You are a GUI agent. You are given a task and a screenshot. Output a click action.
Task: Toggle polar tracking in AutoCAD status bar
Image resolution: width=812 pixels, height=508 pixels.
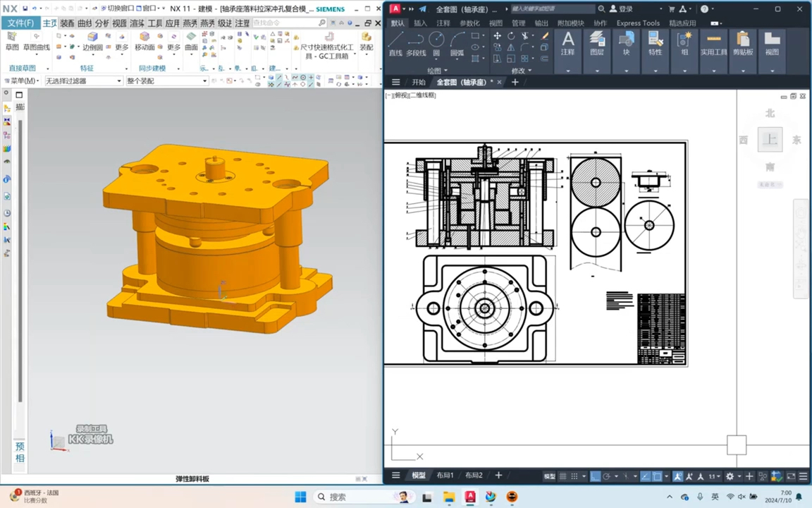(x=606, y=476)
